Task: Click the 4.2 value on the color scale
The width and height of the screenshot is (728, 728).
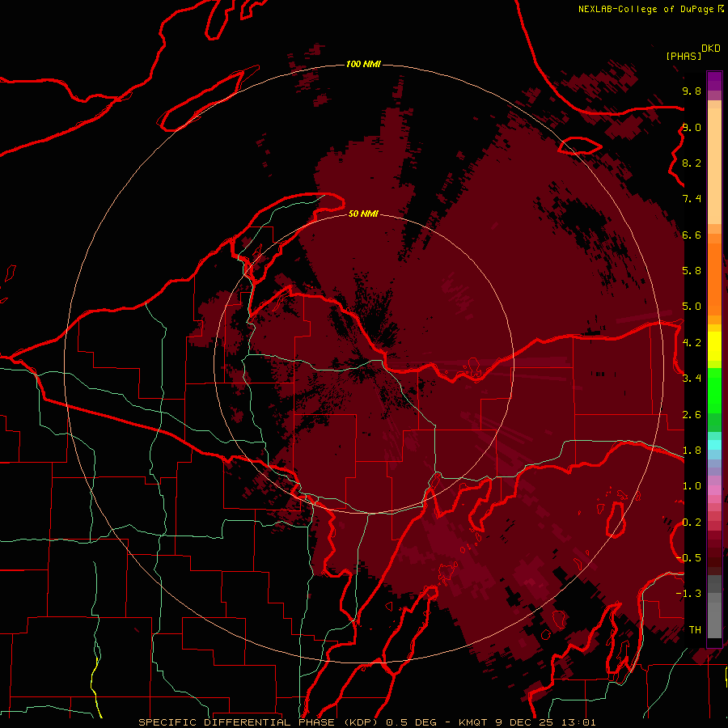Action: [x=692, y=342]
